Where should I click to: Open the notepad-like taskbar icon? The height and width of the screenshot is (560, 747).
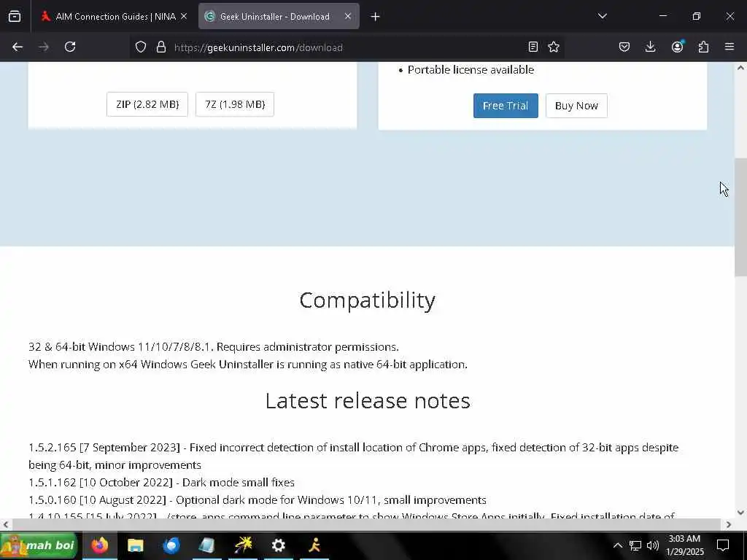click(206, 545)
